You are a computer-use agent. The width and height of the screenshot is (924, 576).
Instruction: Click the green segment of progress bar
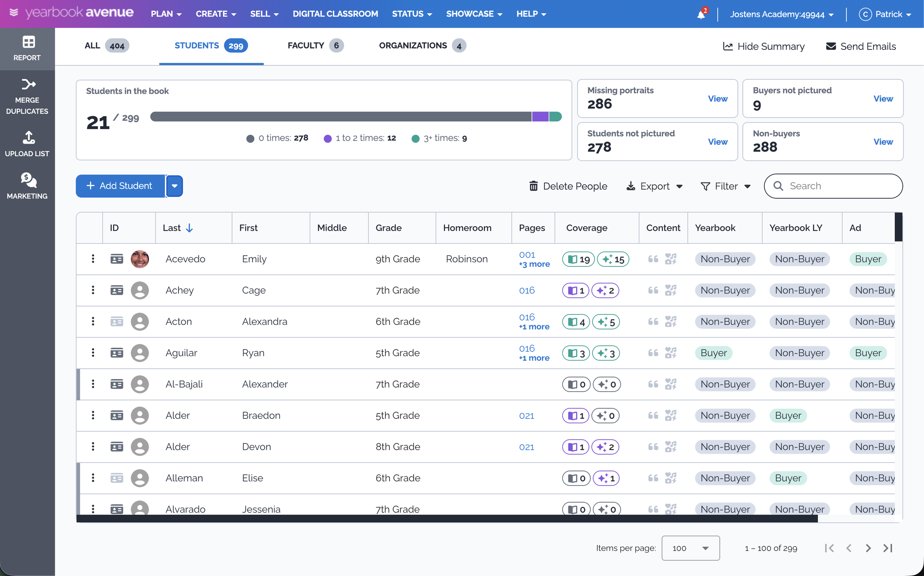(555, 117)
